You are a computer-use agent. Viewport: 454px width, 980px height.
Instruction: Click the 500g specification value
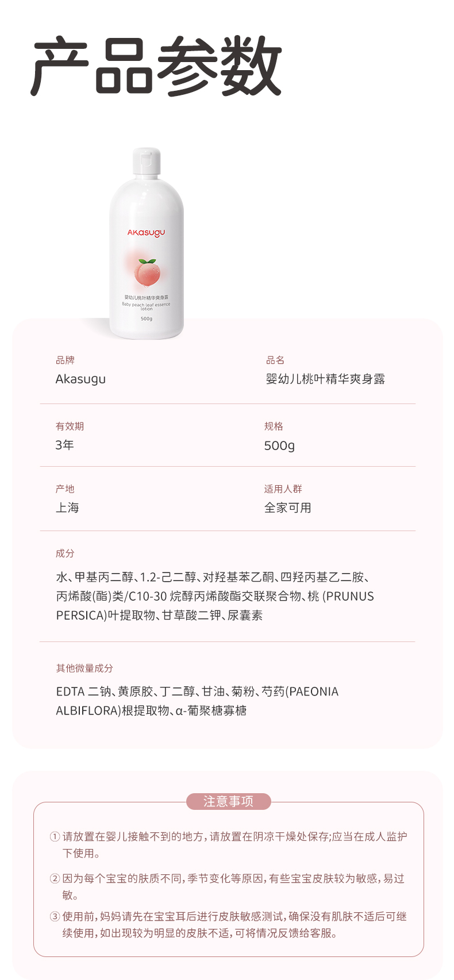(279, 445)
